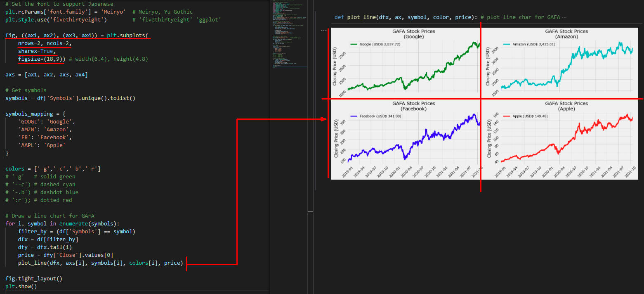
Task: Click the for i, symbol in enumerate line
Action: tap(62, 223)
